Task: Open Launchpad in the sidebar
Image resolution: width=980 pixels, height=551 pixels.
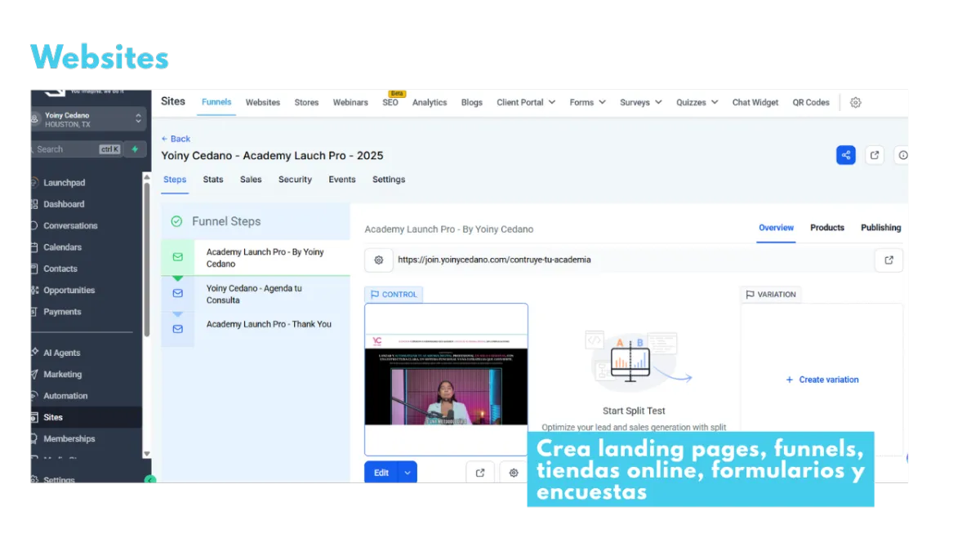Action: tap(64, 183)
